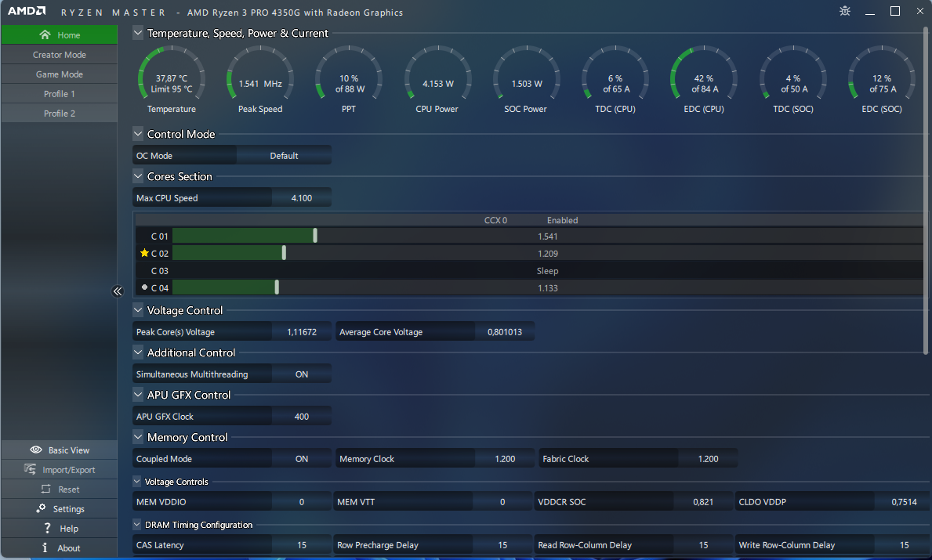The width and height of the screenshot is (932, 560).
Task: Collapse the Cores Section
Action: (138, 175)
